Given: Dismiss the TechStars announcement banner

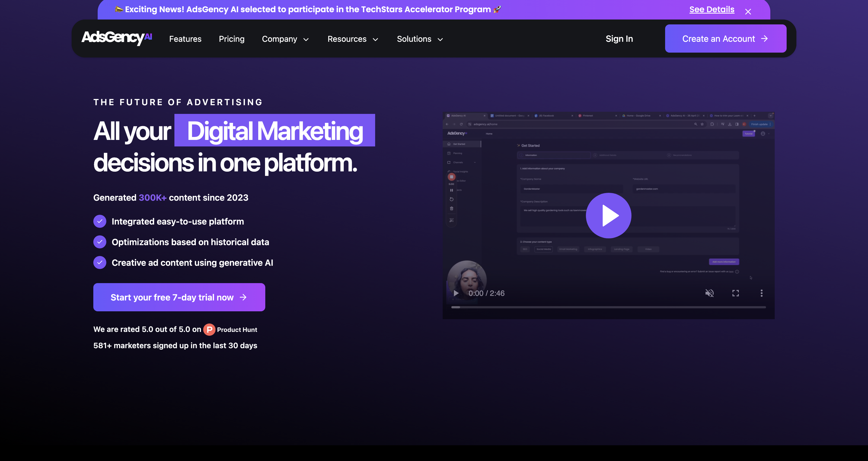Looking at the screenshot, I should 748,12.
